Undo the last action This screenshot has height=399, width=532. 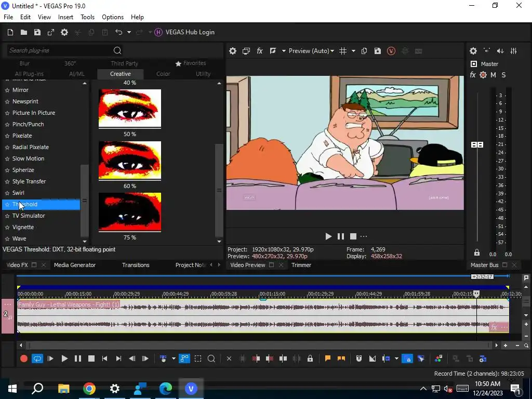point(118,32)
